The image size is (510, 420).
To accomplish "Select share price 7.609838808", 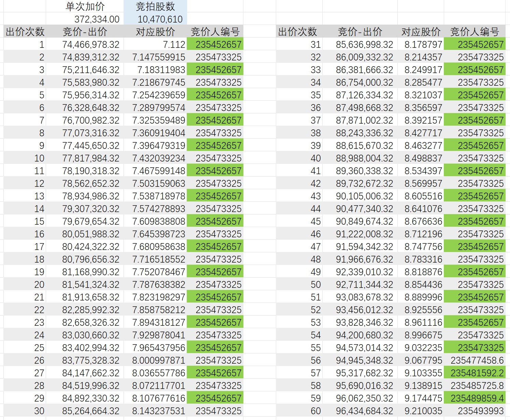I will [x=155, y=221].
